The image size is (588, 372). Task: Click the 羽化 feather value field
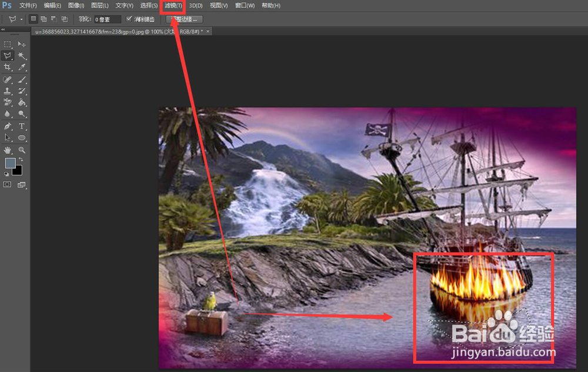(108, 19)
